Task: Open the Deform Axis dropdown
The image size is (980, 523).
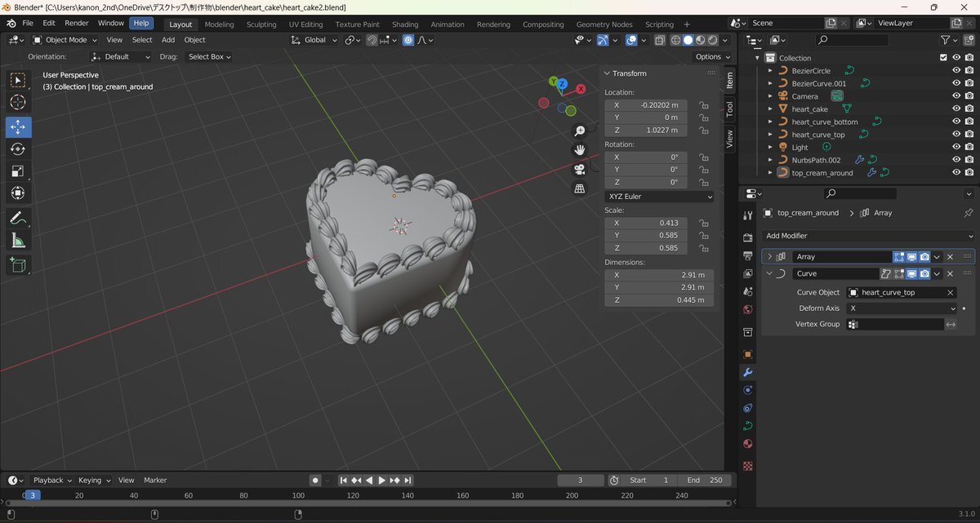Action: pyautogui.click(x=901, y=308)
